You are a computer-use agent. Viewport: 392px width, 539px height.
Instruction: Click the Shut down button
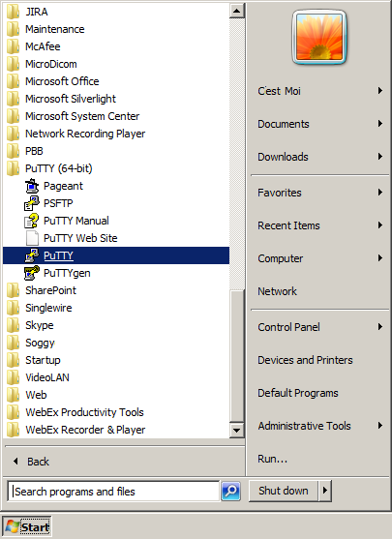(x=284, y=491)
